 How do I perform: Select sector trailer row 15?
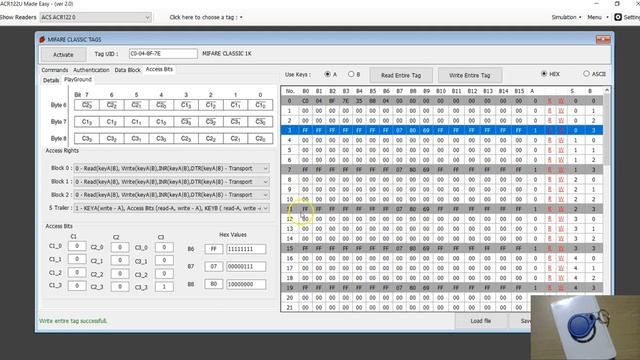[x=442, y=248]
